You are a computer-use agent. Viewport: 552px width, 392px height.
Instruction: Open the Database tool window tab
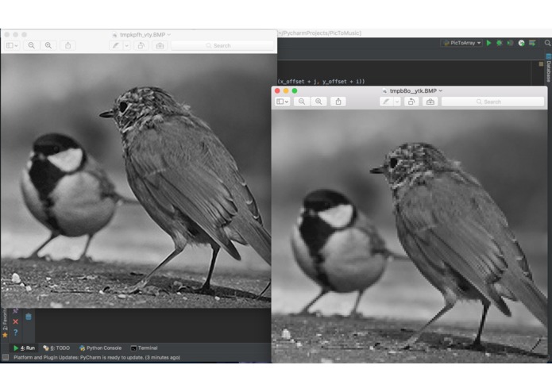coord(549,68)
